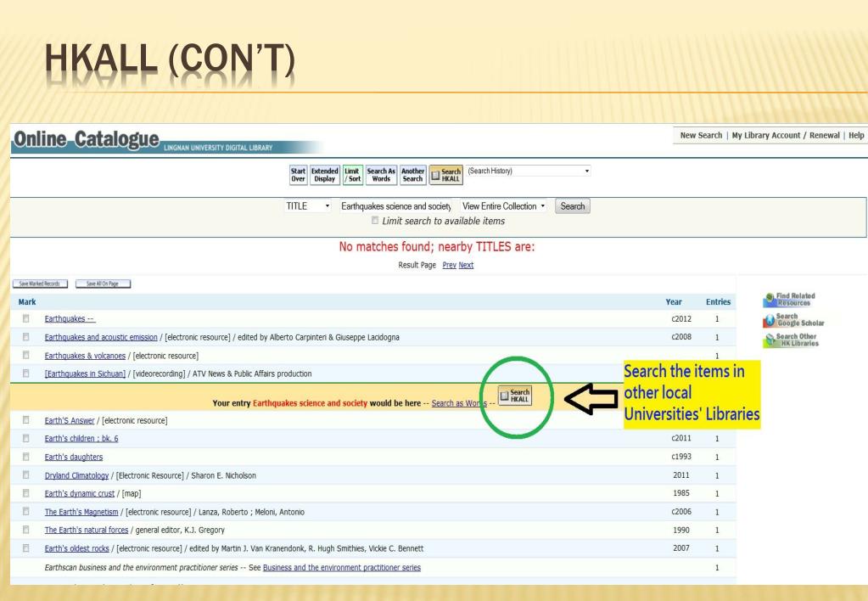Mark the Earthquakes -- record checkbox

pos(26,318)
